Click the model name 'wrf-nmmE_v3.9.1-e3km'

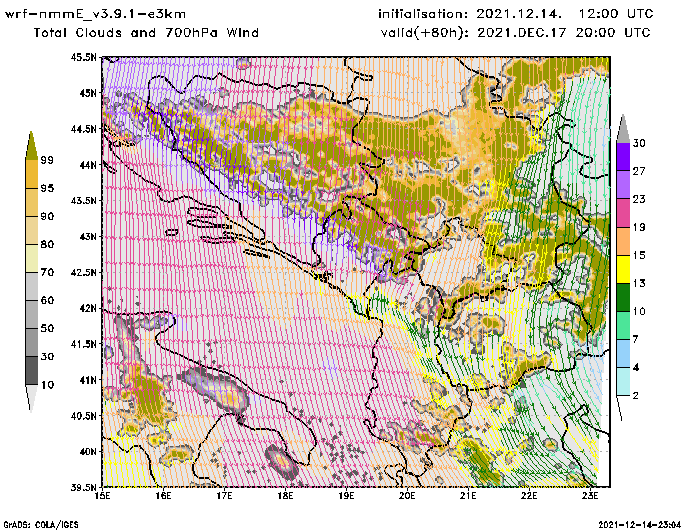click(95, 14)
